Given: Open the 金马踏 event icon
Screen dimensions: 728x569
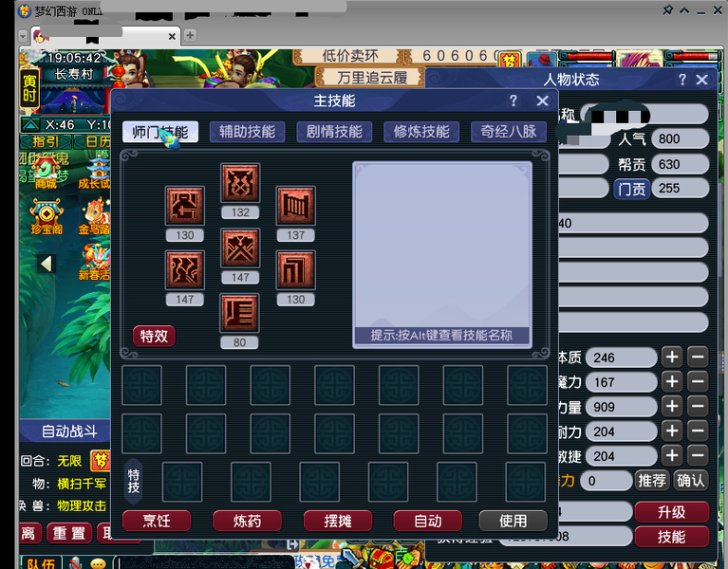Looking at the screenshot, I should coord(95,217).
